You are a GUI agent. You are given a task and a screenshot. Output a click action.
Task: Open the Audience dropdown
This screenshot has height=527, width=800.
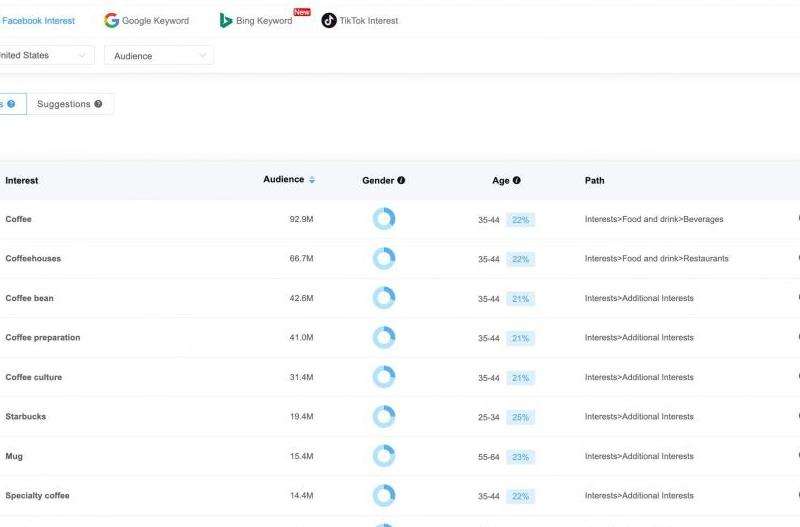(159, 56)
